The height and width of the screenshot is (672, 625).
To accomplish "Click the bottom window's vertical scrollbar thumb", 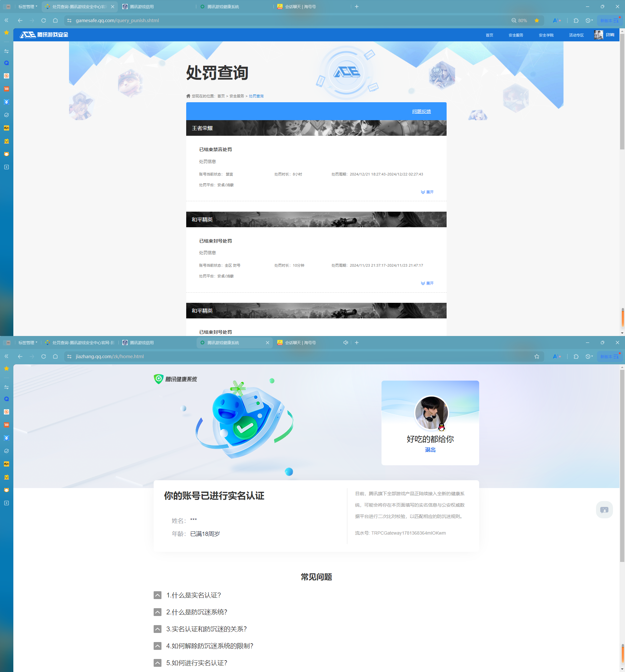I will click(x=622, y=466).
